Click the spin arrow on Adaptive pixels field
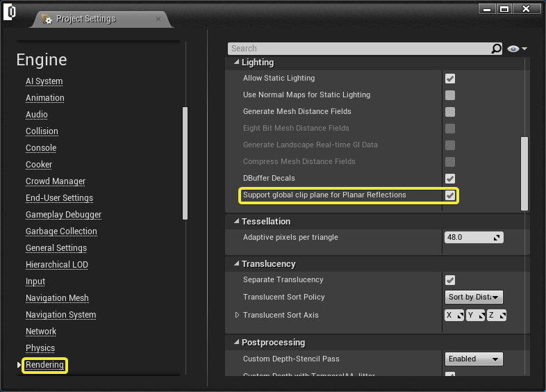The height and width of the screenshot is (392, 546). coord(497,237)
